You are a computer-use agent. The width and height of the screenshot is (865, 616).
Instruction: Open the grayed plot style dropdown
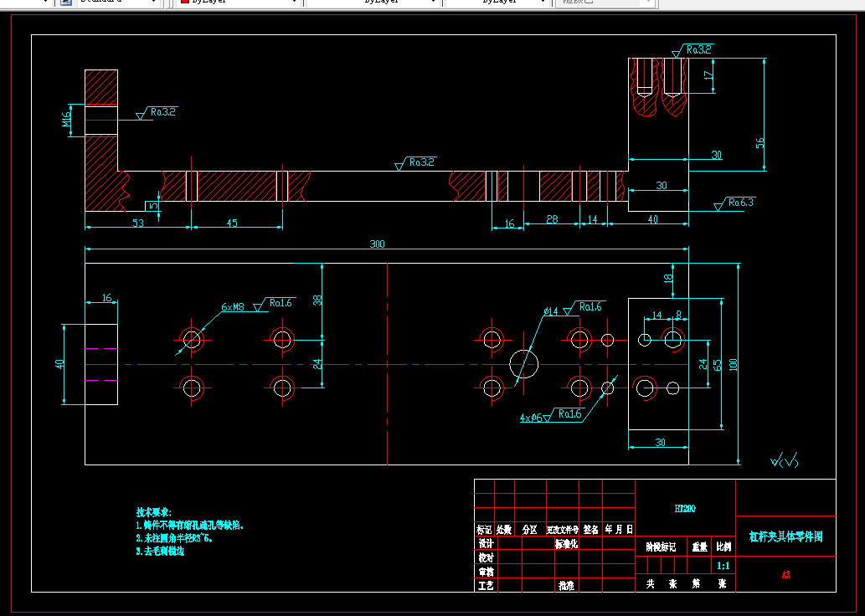[607, 3]
